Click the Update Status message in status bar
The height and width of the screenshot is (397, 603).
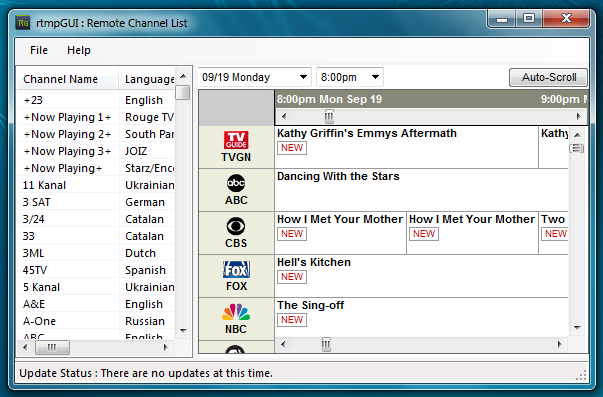tap(146, 373)
